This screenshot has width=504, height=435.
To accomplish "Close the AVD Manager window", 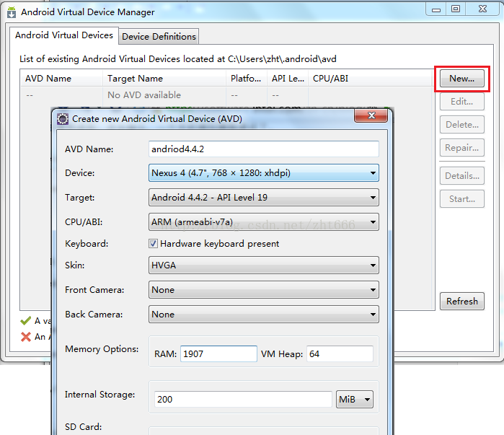I will [x=482, y=9].
